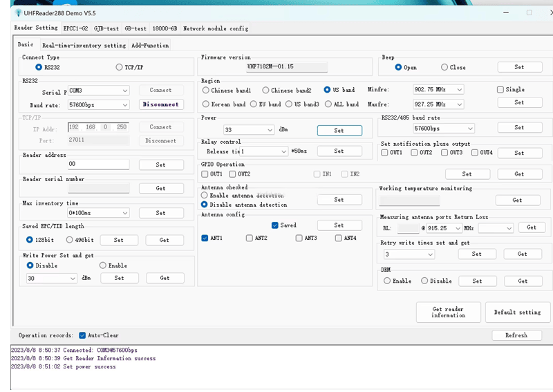Set beep to Close

453,67
